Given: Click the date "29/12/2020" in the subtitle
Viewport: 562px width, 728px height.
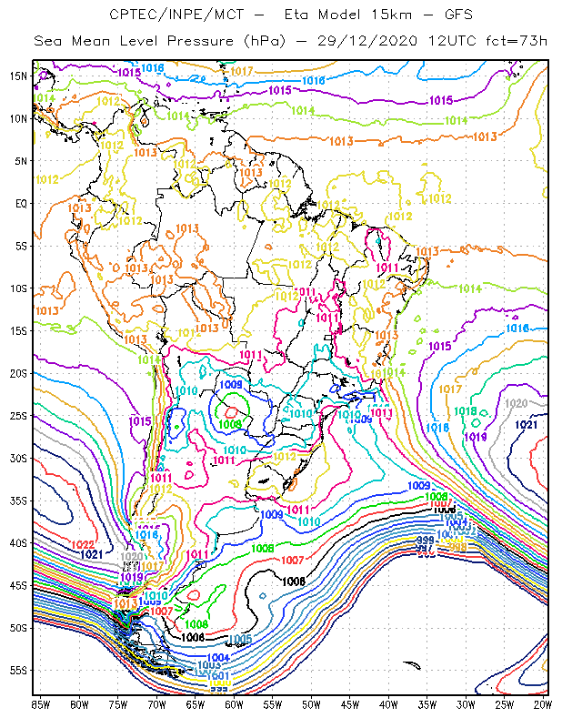Looking at the screenshot, I should point(367,41).
